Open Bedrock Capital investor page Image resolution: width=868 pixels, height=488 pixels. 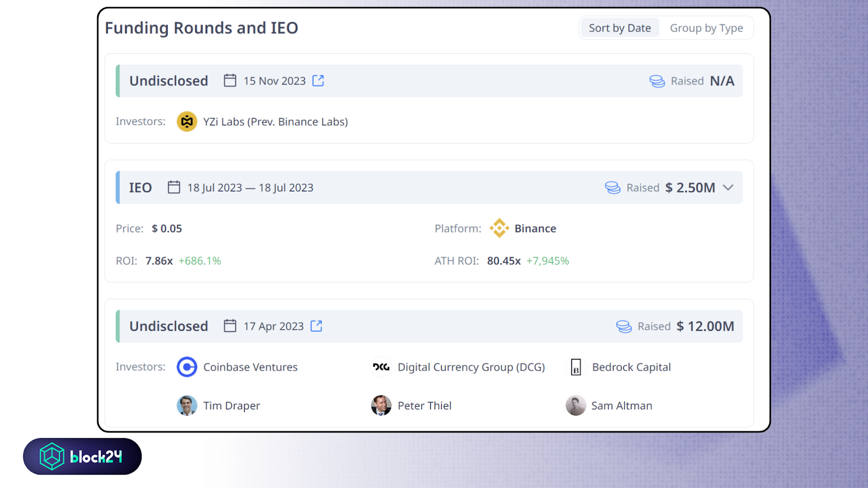[631, 367]
